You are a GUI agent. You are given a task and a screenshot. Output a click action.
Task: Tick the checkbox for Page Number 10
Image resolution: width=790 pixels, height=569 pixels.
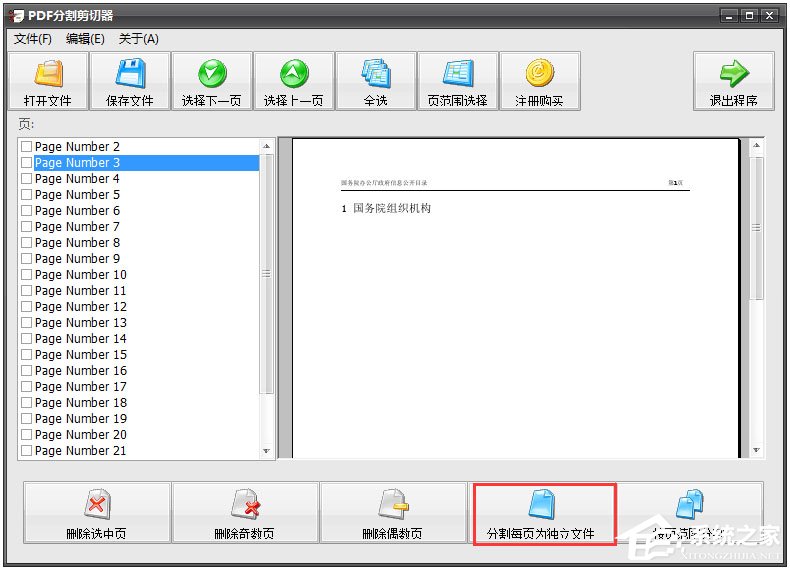tap(27, 275)
